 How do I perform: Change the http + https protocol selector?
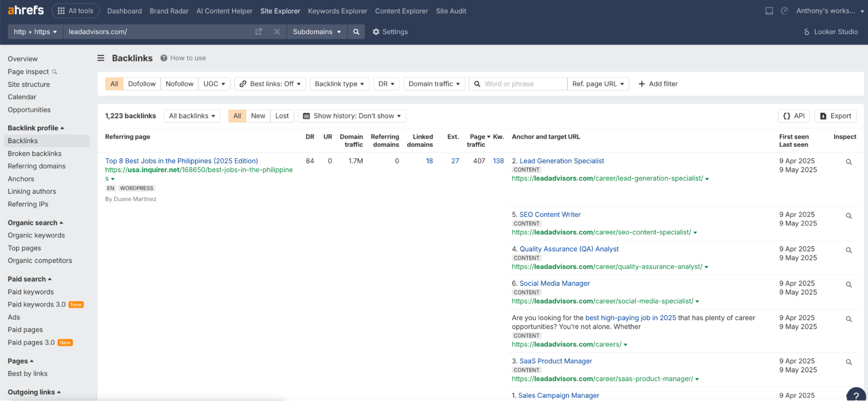click(35, 32)
